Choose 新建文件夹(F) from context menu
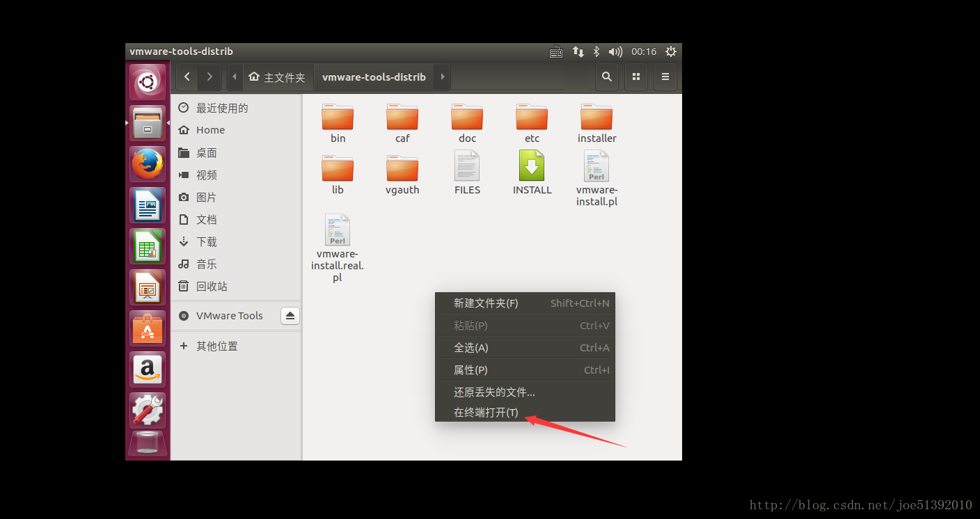Image resolution: width=980 pixels, height=519 pixels. point(525,303)
